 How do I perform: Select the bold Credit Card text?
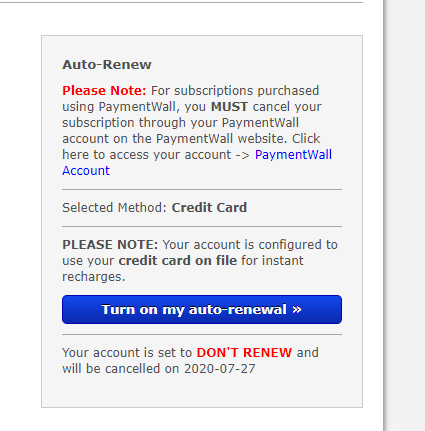pos(209,208)
